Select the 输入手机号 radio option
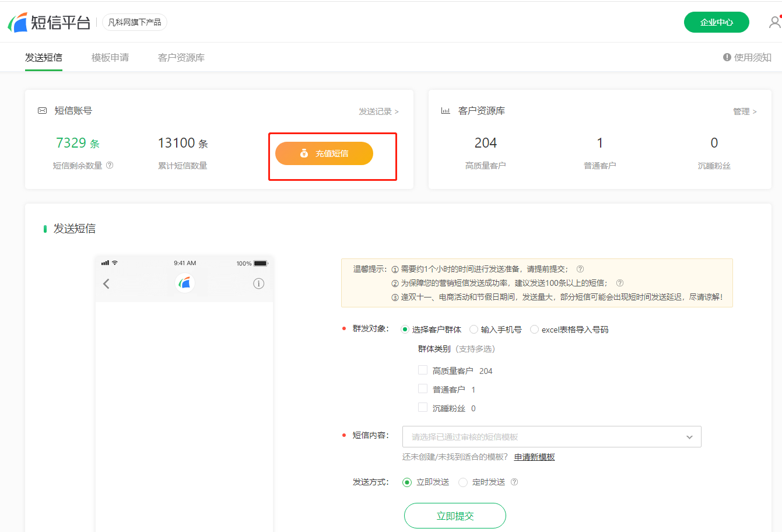 [474, 330]
